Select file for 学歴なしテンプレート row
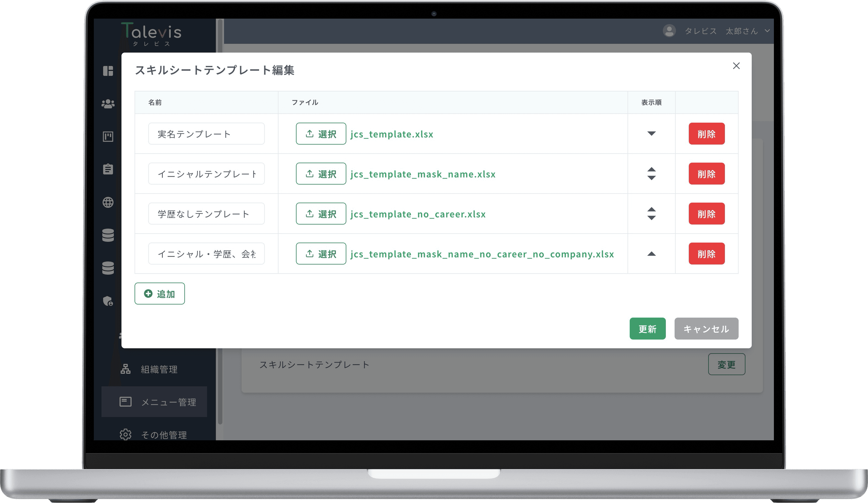The height and width of the screenshot is (503, 868). (321, 214)
